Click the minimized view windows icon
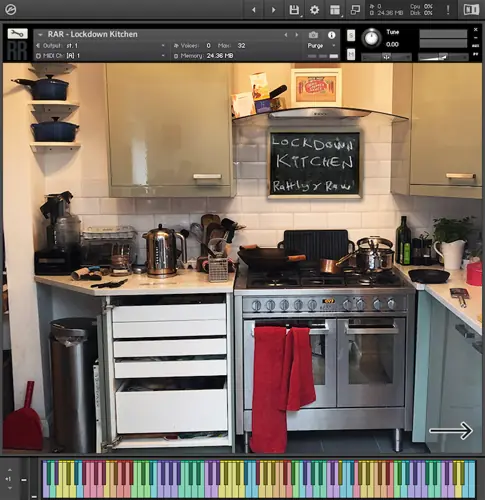 click(355, 10)
